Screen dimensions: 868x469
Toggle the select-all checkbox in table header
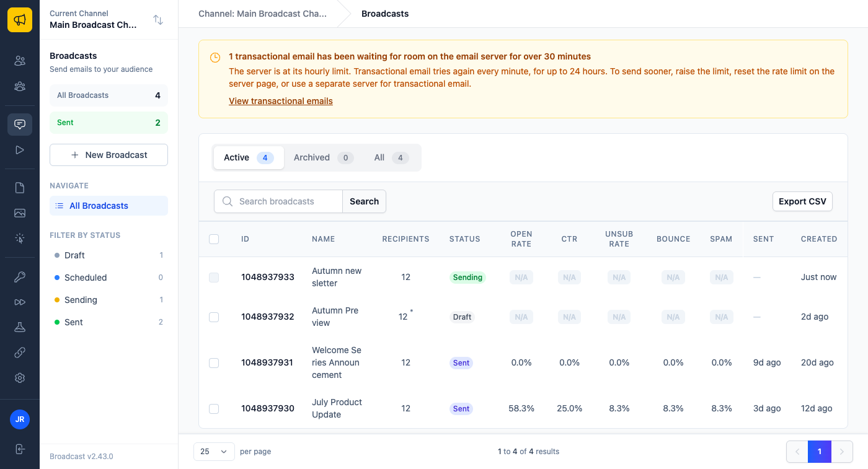(214, 239)
